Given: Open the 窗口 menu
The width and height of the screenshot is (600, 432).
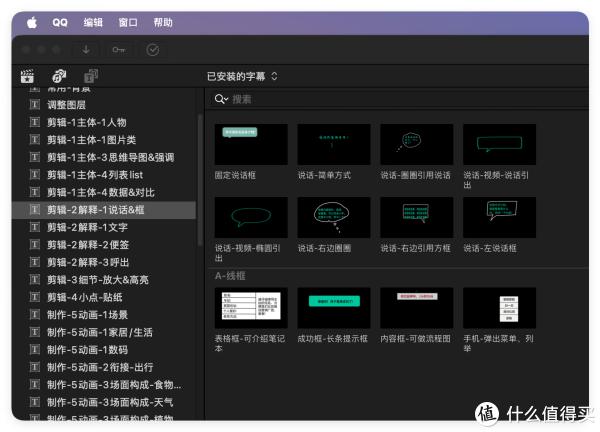Looking at the screenshot, I should (127, 23).
